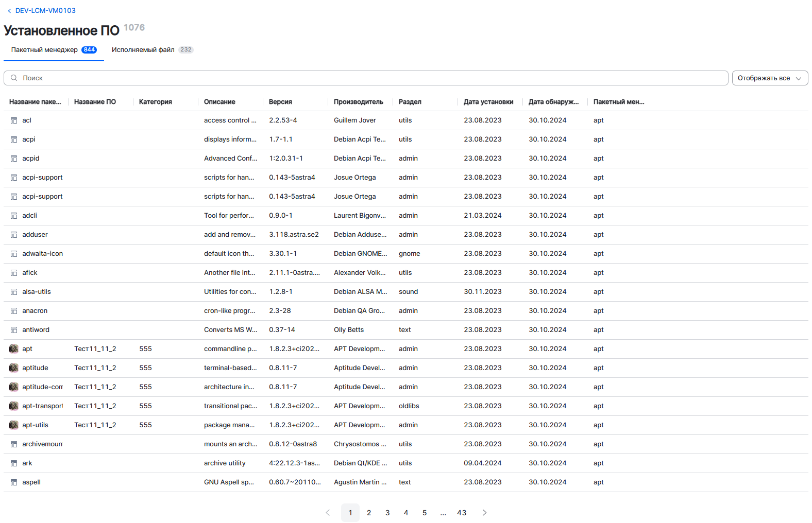Image resolution: width=812 pixels, height=523 pixels.
Task: Click the package icon beside acl
Action: click(14, 120)
